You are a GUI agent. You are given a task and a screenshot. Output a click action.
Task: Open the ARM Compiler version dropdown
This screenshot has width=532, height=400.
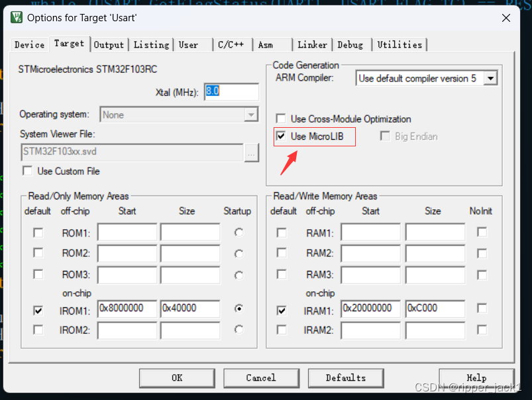492,77
